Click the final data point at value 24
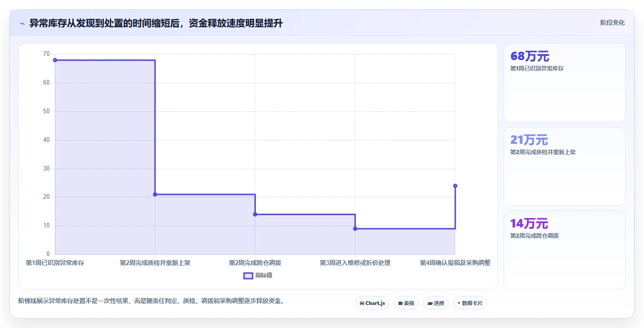Image resolution: width=644 pixels, height=328 pixels. click(x=455, y=186)
